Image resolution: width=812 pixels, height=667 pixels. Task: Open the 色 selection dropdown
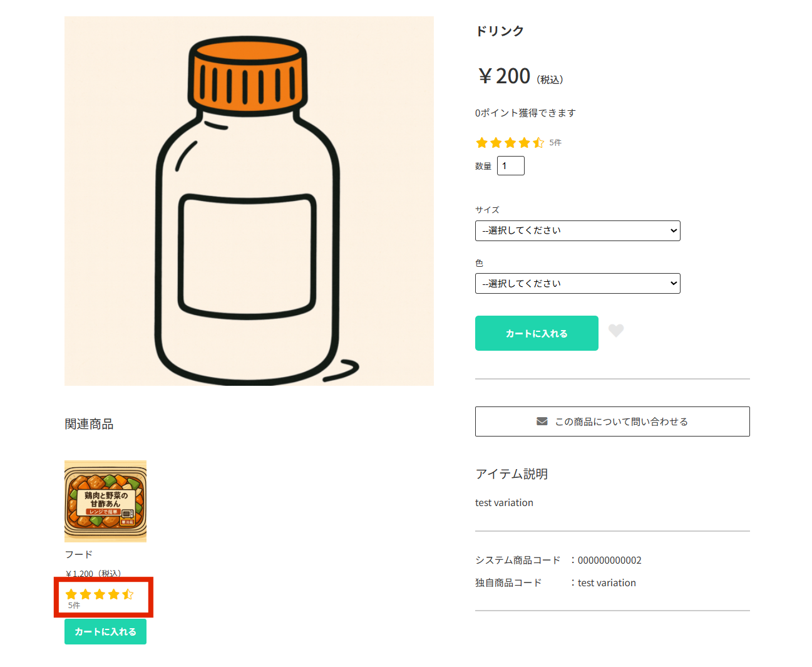pos(577,283)
